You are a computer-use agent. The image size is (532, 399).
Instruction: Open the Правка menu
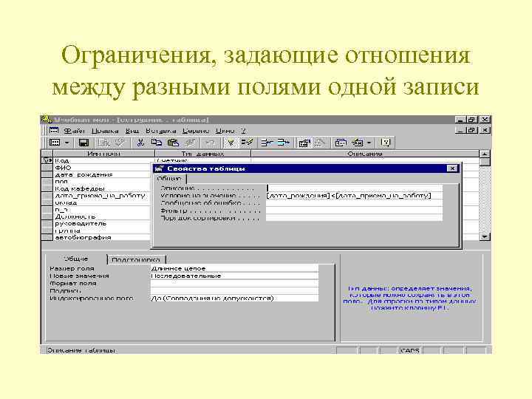[x=105, y=131]
